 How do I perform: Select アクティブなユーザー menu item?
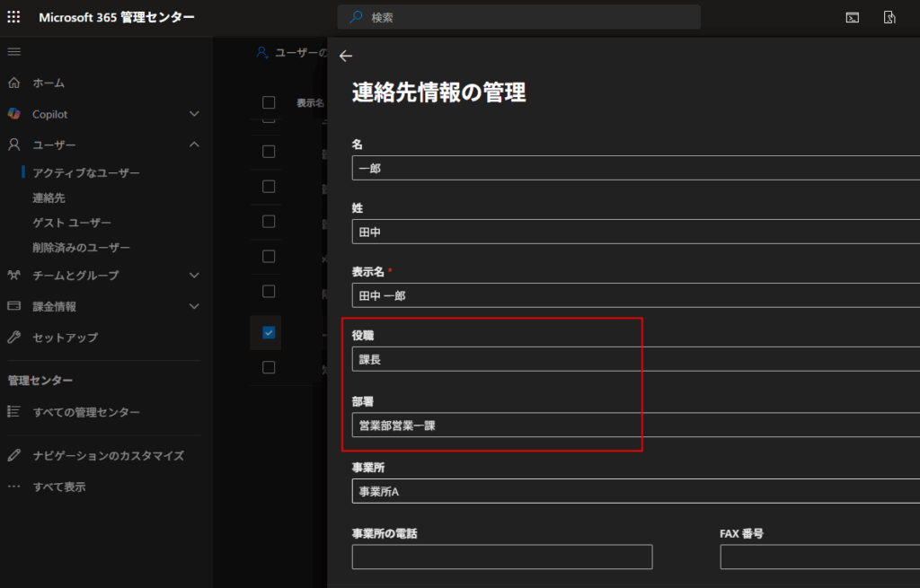pyautogui.click(x=86, y=173)
